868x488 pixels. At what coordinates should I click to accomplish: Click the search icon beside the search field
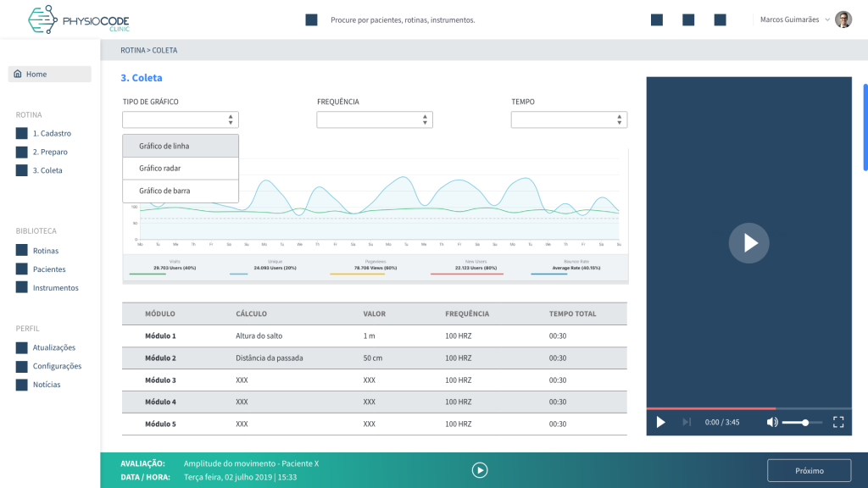tap(311, 19)
